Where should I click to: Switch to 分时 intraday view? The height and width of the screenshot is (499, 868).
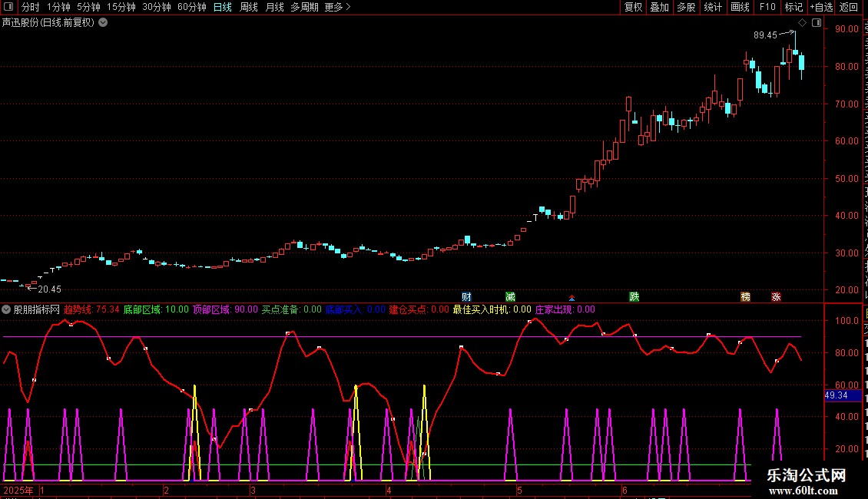coord(31,7)
